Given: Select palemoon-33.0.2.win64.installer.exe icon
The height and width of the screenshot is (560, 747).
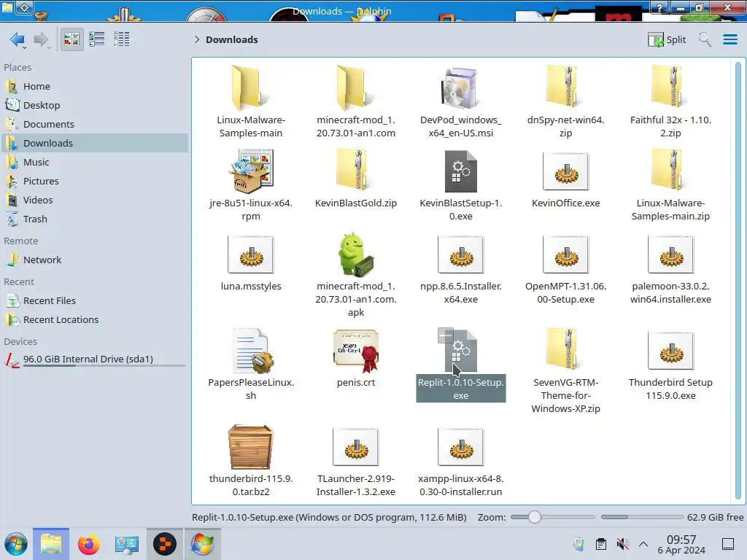Looking at the screenshot, I should 670,254.
